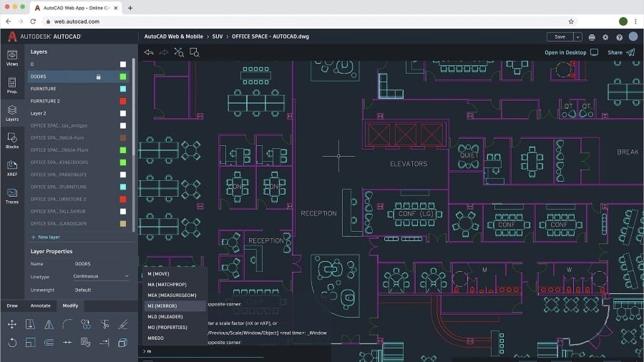
Task: Click the browser address bar URL
Action: [x=77, y=21]
